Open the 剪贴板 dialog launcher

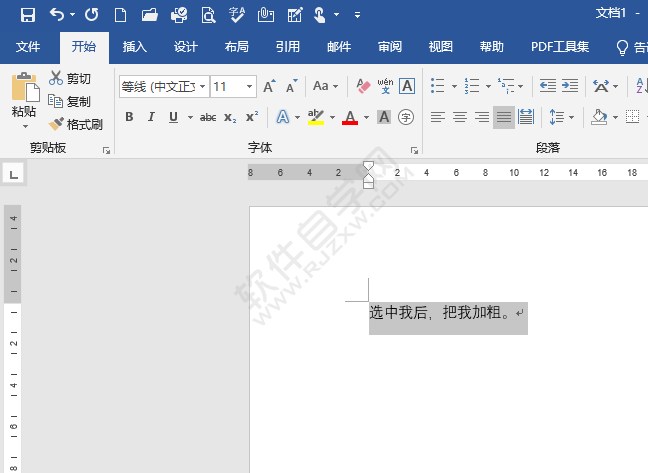coord(107,151)
